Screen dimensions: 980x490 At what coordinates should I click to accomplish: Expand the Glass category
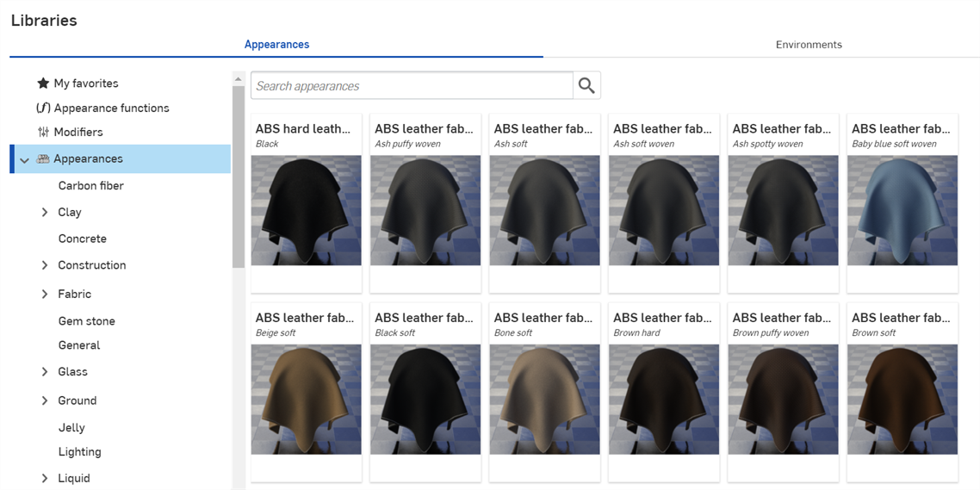(x=45, y=372)
